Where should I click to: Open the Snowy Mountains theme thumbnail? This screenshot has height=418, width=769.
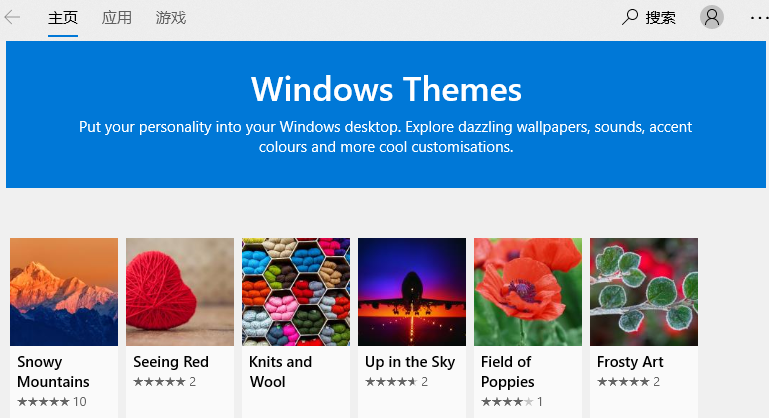point(64,292)
